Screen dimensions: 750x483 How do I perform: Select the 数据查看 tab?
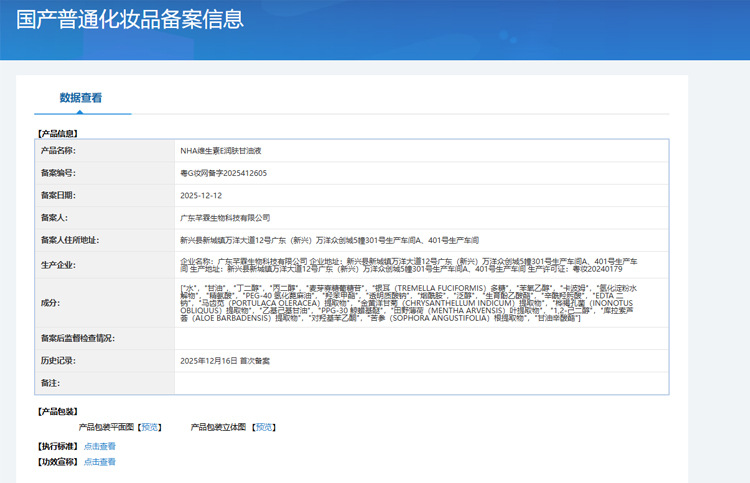tap(81, 98)
